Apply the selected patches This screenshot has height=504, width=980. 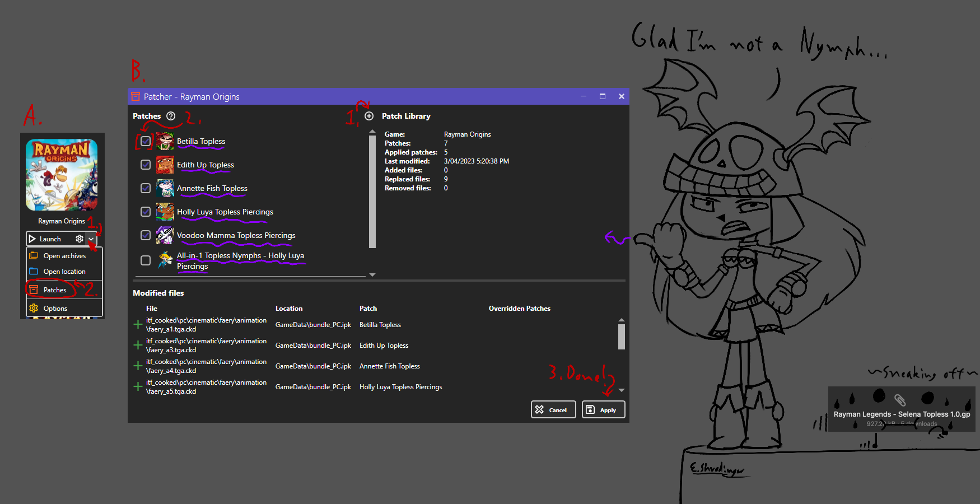coord(603,409)
